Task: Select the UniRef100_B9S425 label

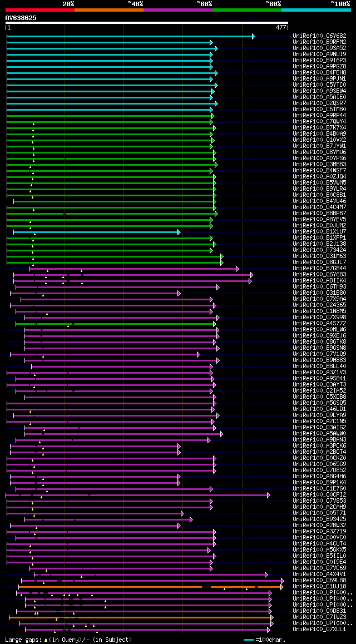Action: click(x=319, y=519)
